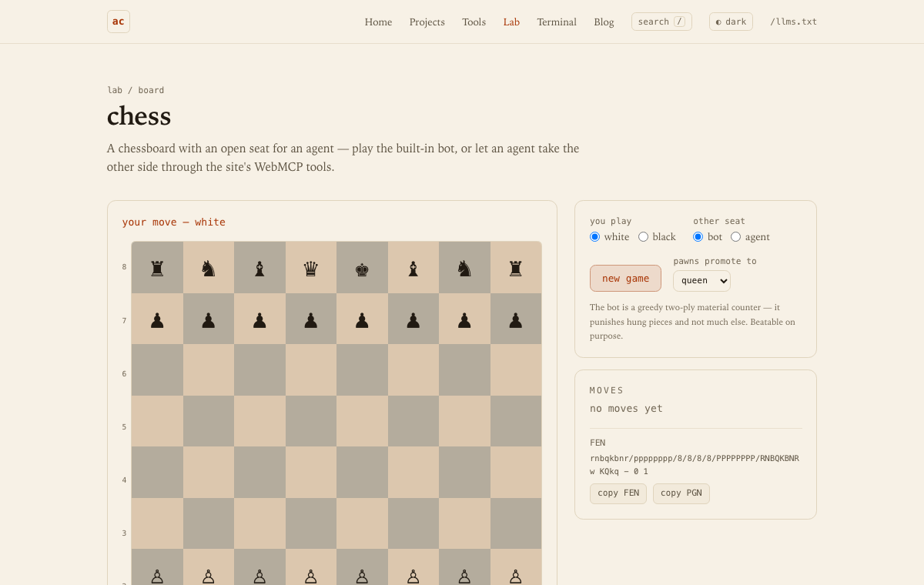This screenshot has width=924, height=585.
Task: Click the empty a4 square
Action: pyautogui.click(x=157, y=472)
